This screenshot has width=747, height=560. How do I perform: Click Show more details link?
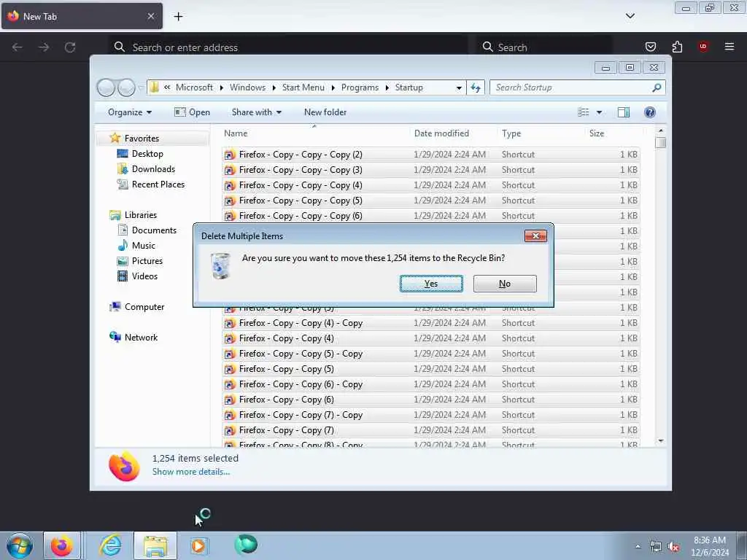click(x=190, y=472)
